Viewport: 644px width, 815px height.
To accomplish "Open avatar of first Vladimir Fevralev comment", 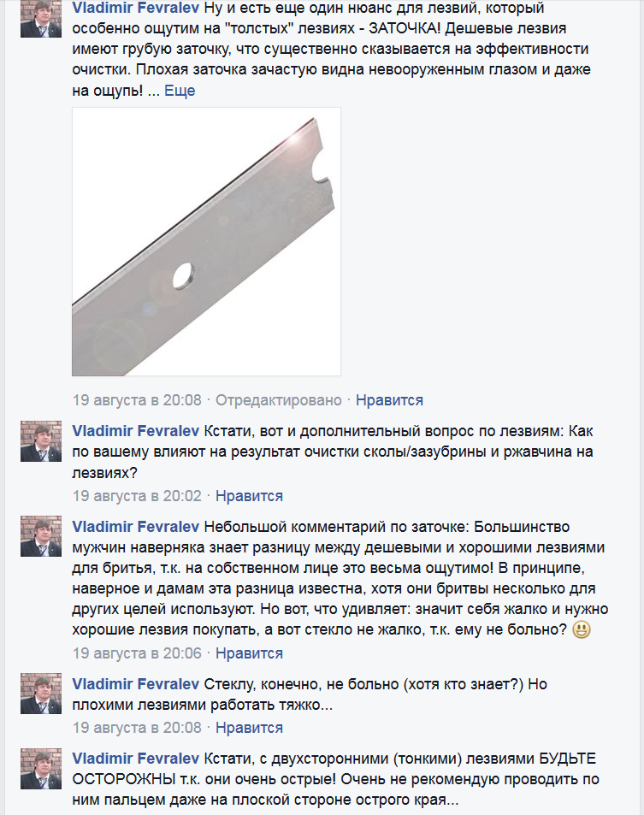I will pyautogui.click(x=41, y=19).
